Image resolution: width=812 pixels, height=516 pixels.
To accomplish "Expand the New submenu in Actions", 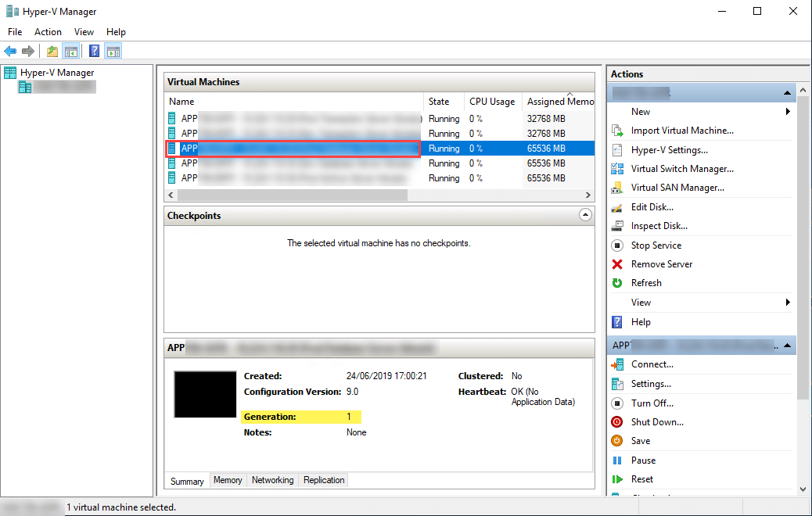I will click(x=701, y=111).
